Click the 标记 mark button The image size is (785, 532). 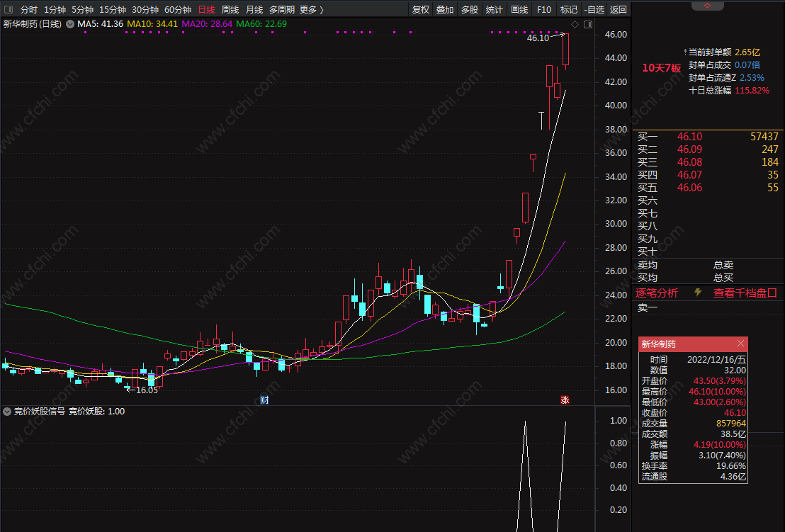569,9
